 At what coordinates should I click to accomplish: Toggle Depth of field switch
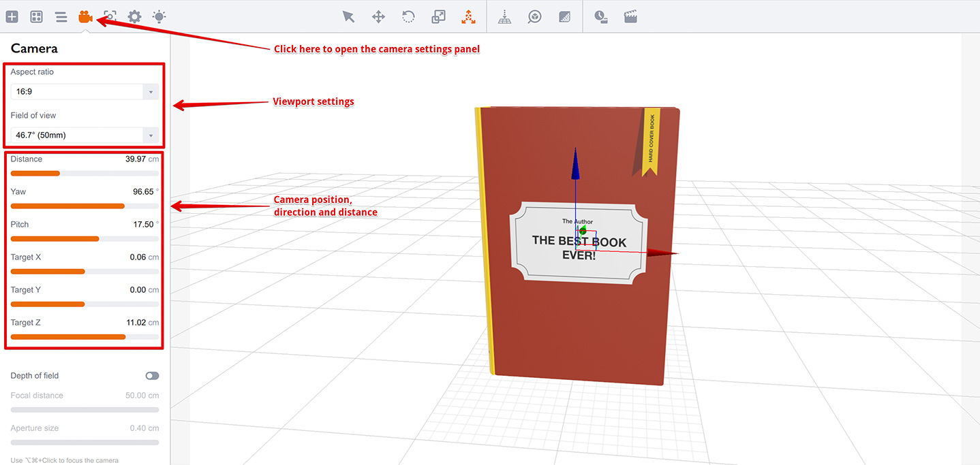(152, 376)
